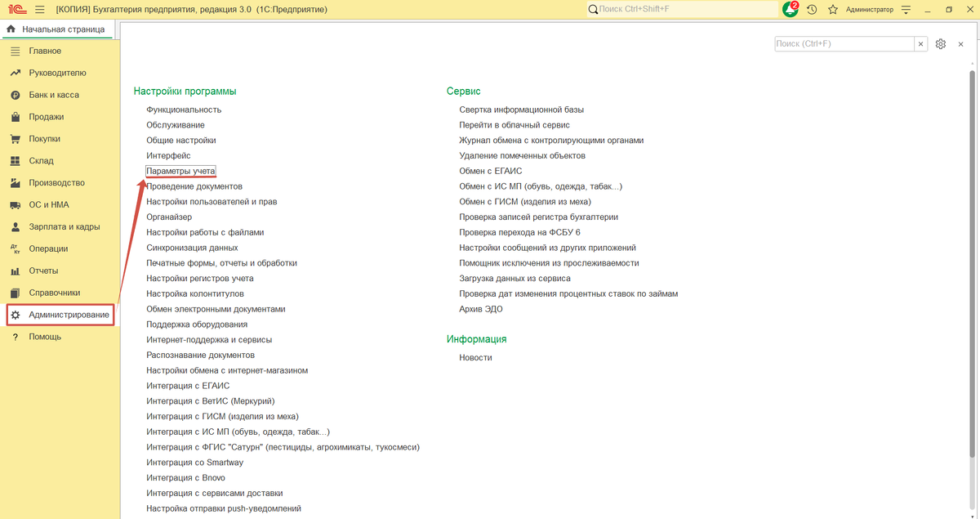Screen dimensions: 980x519
Task: Open Интерфейс settings link
Action: (168, 155)
